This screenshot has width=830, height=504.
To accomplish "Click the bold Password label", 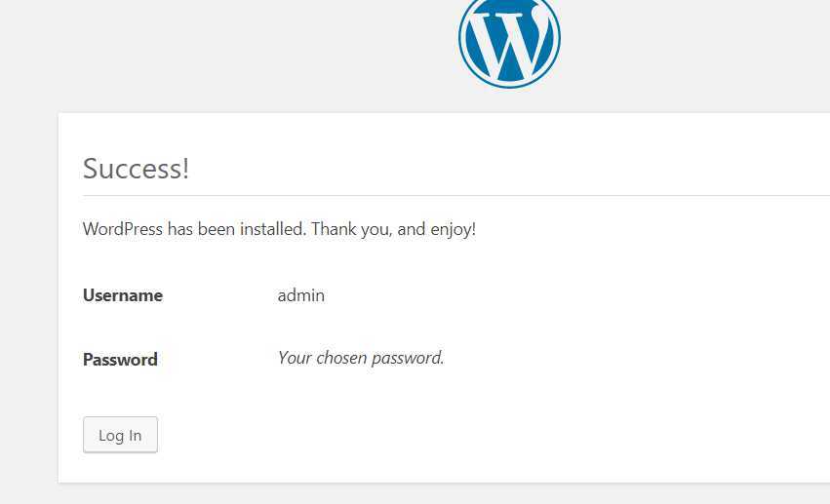I will coord(120,360).
